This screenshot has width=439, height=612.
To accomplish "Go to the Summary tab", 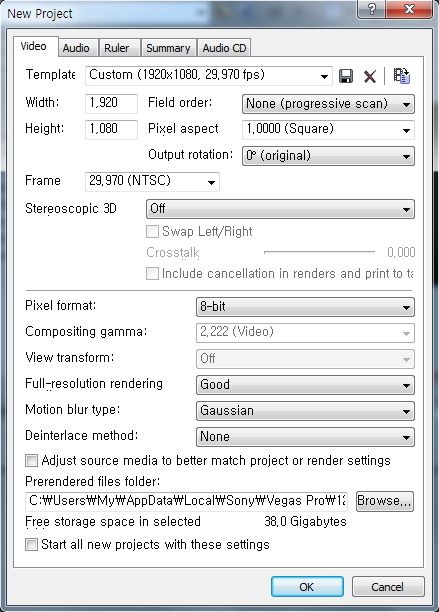I will point(168,48).
